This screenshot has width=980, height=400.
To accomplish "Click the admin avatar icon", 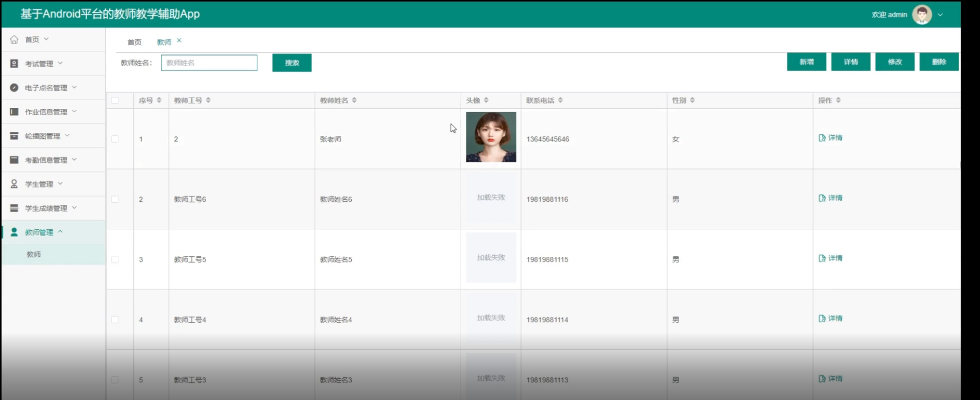I will (921, 15).
